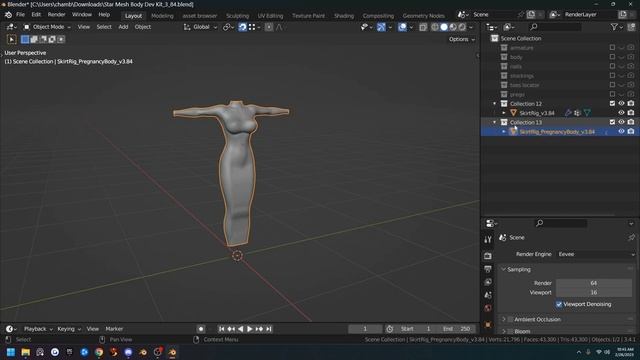This screenshot has width=640, height=360.
Task: Enable the stockings collection checkbox
Action: (612, 76)
